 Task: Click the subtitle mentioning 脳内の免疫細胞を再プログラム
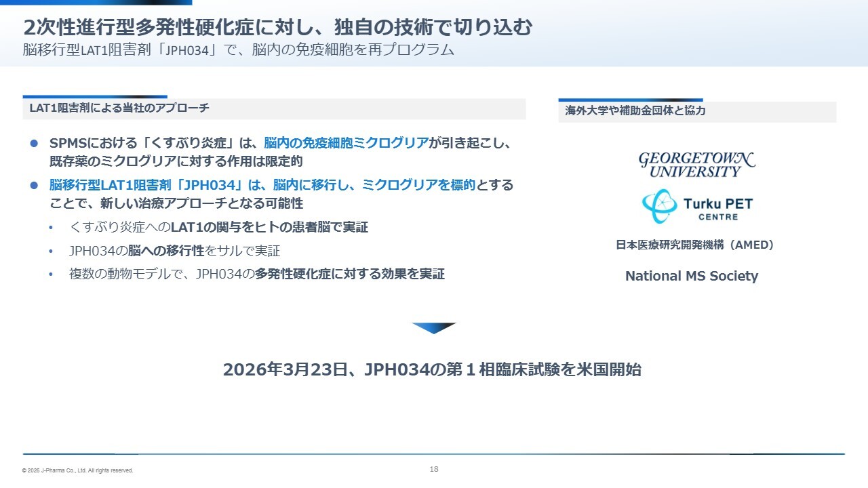238,50
